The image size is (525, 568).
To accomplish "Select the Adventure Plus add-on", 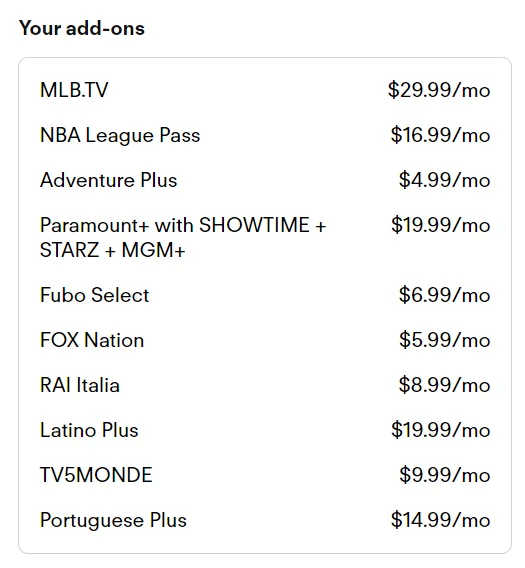I will tap(109, 180).
